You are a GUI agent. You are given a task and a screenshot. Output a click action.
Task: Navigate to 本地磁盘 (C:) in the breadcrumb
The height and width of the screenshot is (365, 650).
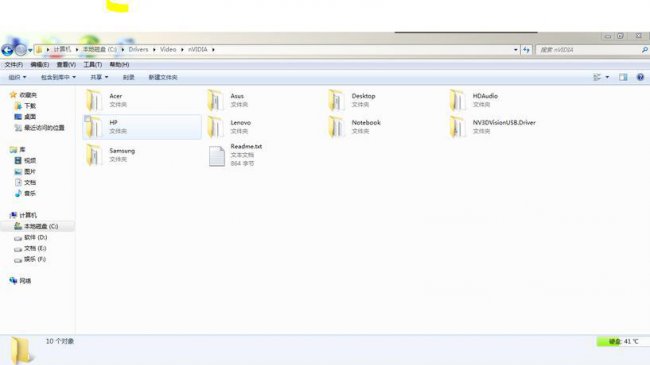pyautogui.click(x=99, y=49)
